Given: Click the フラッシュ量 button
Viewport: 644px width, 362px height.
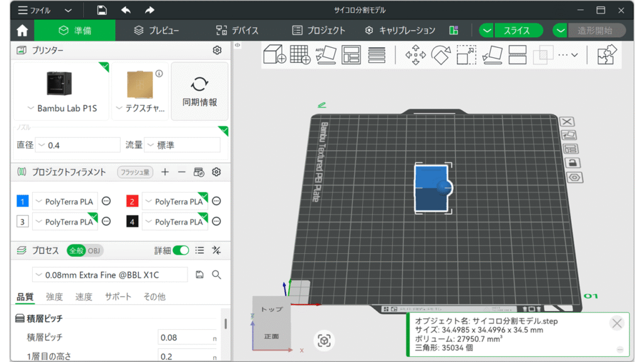Looking at the screenshot, I should 135,172.
